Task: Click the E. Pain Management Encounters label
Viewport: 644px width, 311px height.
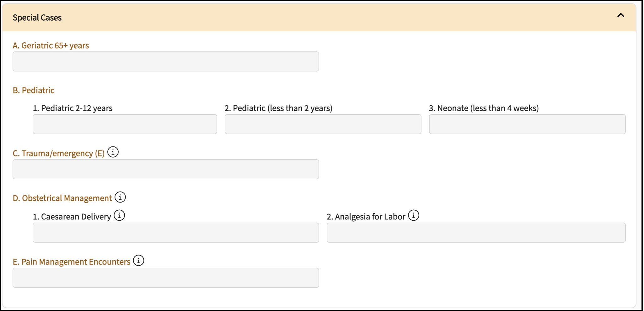Action: [x=72, y=262]
